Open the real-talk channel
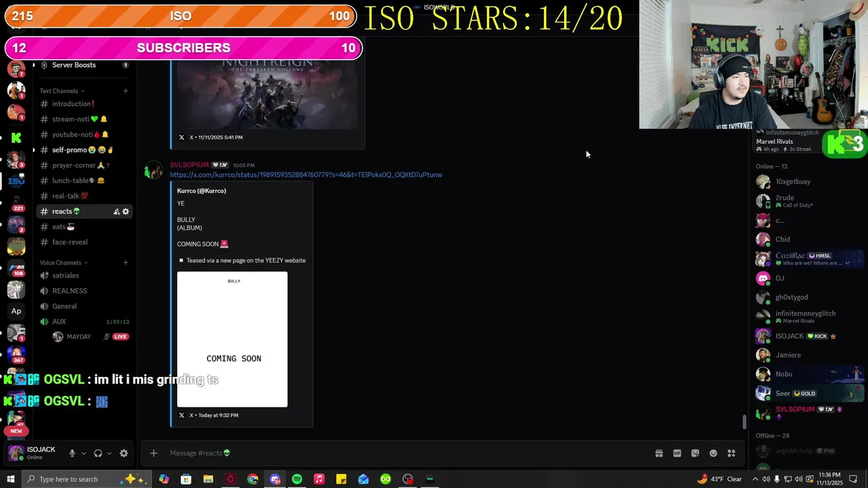The width and height of the screenshot is (868, 488). pyautogui.click(x=83, y=196)
